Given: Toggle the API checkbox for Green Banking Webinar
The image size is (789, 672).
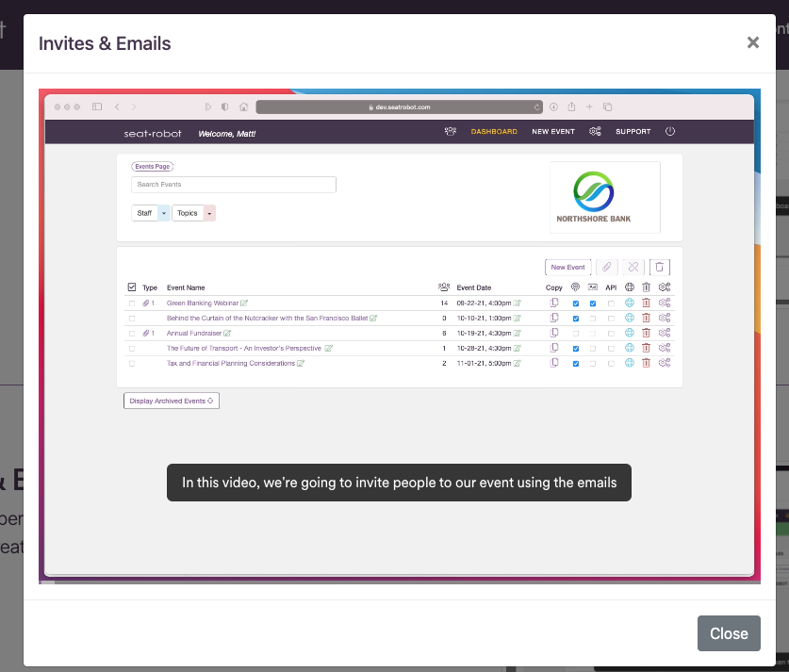Looking at the screenshot, I should 611,303.
